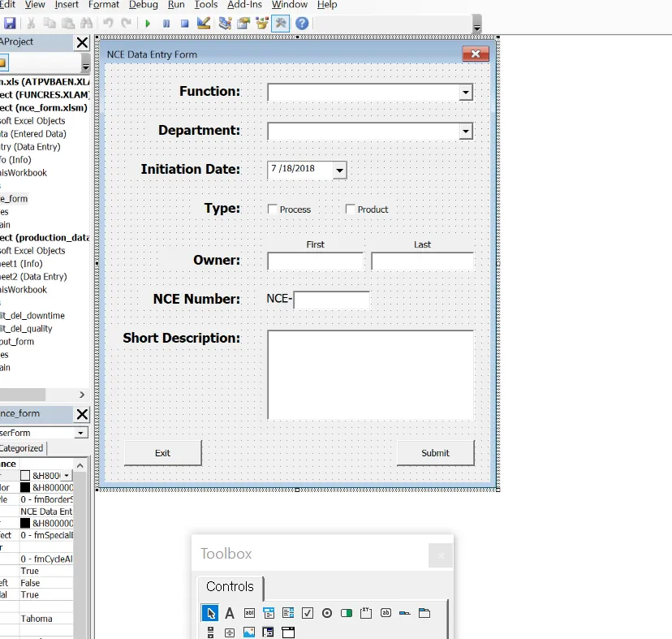Open the Debug menu

(143, 5)
